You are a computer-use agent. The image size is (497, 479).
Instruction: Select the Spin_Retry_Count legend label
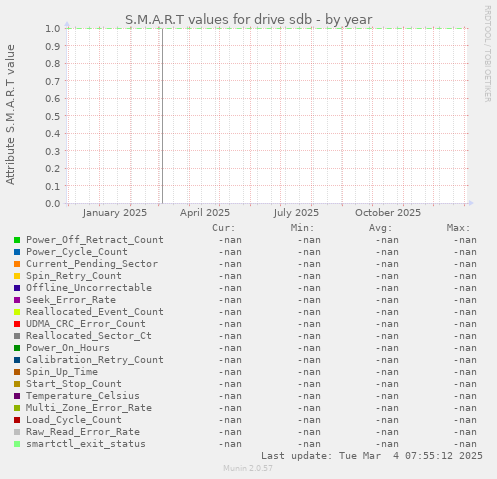[74, 276]
